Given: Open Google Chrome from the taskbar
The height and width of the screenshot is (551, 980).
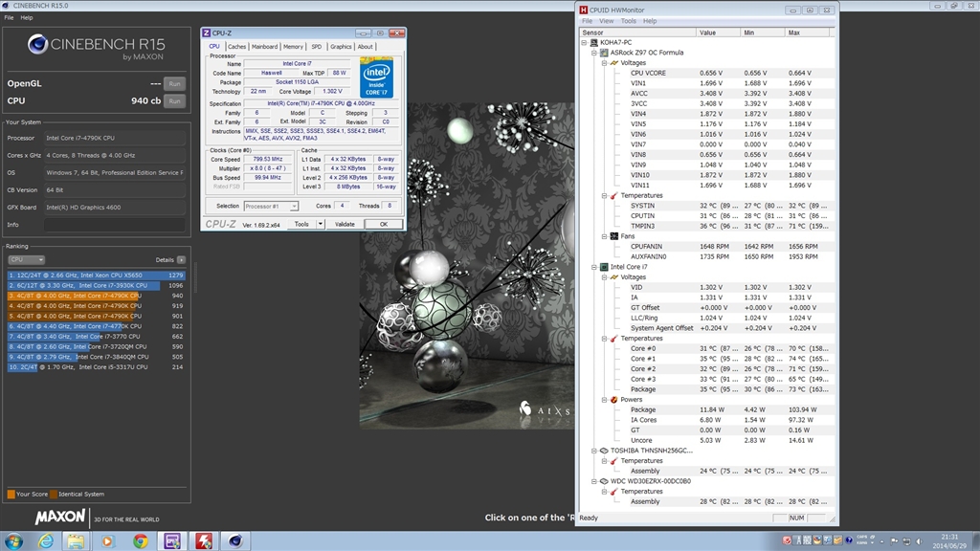Looking at the screenshot, I should 141,540.
